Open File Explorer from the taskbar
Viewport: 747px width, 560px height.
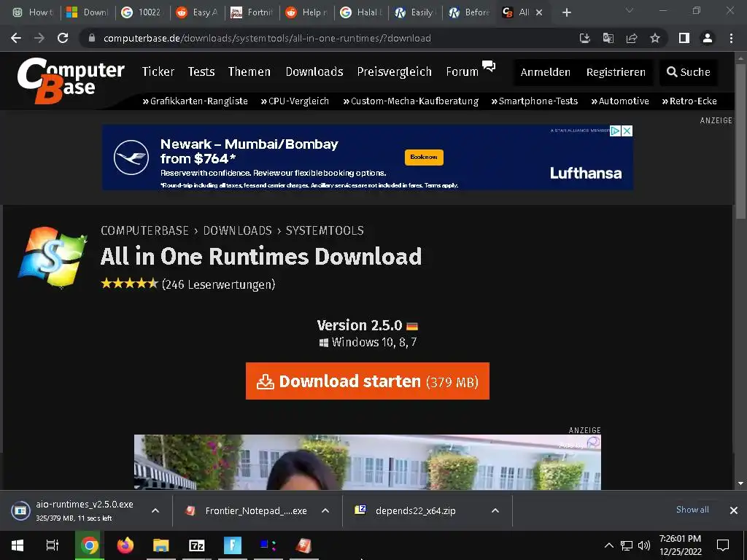(161, 545)
